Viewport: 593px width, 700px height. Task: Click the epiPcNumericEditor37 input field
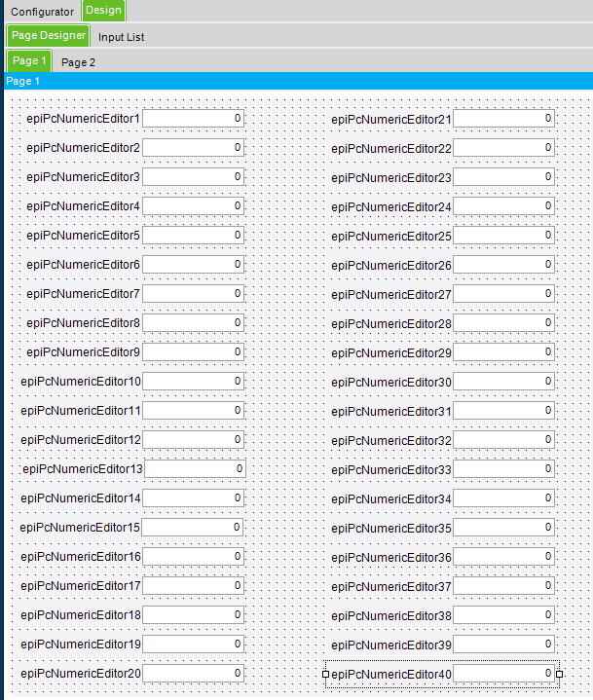504,586
